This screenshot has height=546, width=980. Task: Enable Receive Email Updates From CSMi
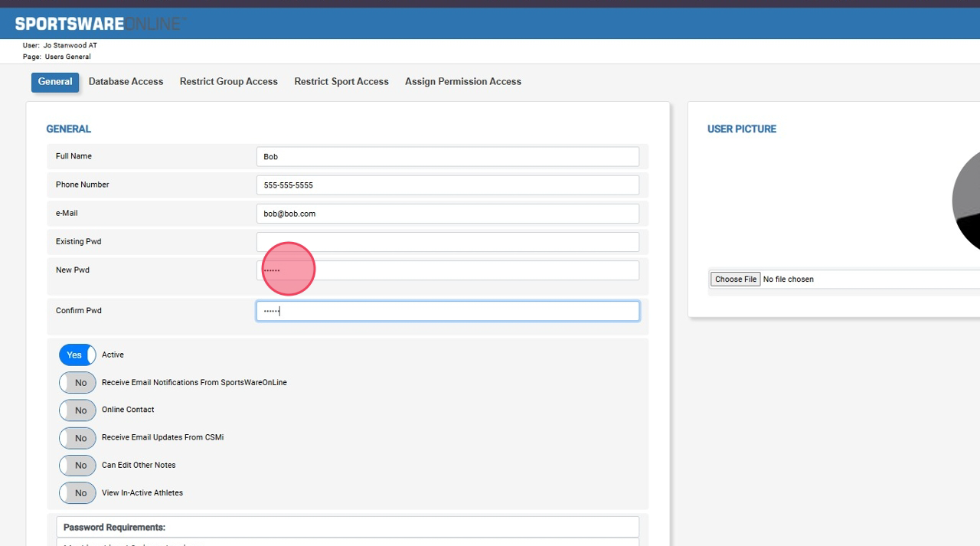pyautogui.click(x=77, y=438)
